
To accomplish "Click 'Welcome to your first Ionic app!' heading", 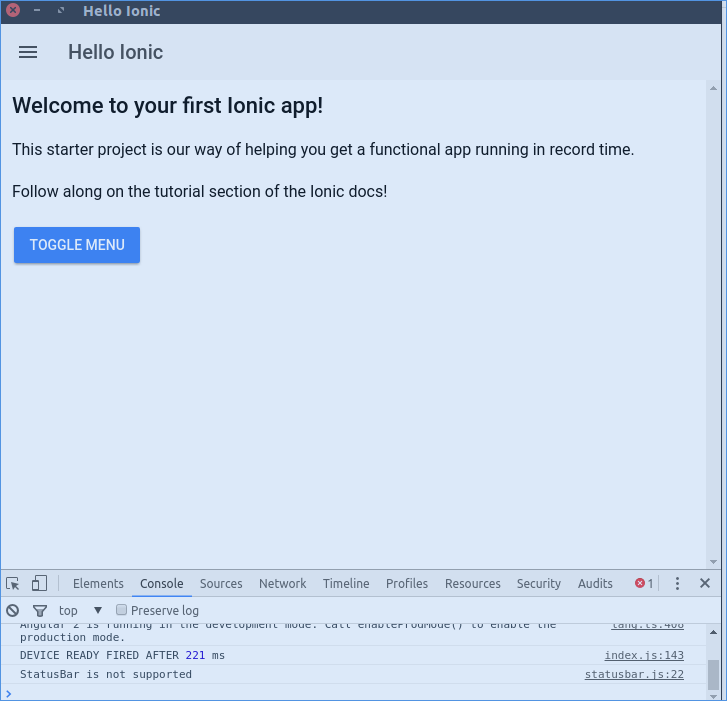I will 167,105.
